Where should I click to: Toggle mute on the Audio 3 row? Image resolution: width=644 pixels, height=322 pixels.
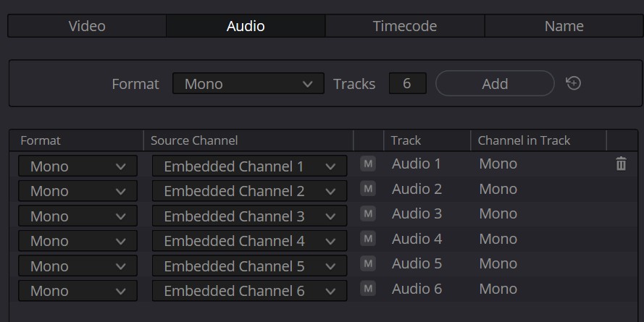(x=368, y=214)
